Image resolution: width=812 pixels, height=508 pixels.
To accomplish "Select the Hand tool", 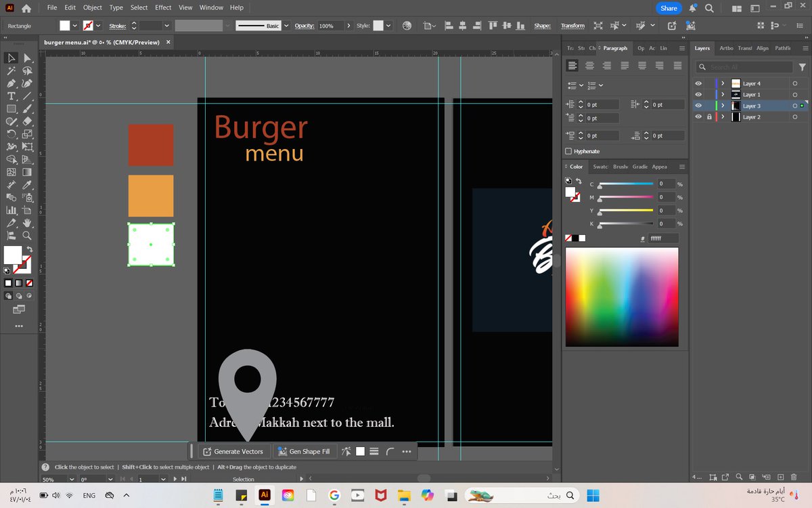I will pyautogui.click(x=28, y=223).
